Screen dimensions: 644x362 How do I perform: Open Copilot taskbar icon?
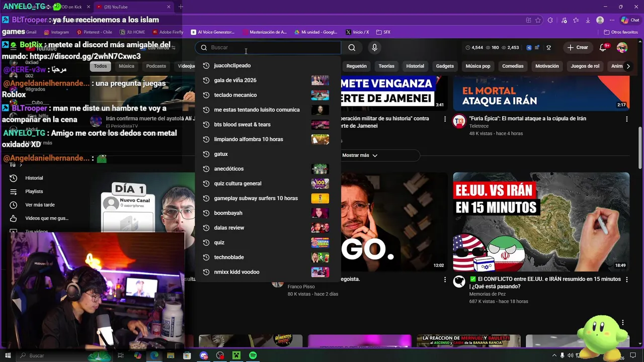tap(137, 355)
